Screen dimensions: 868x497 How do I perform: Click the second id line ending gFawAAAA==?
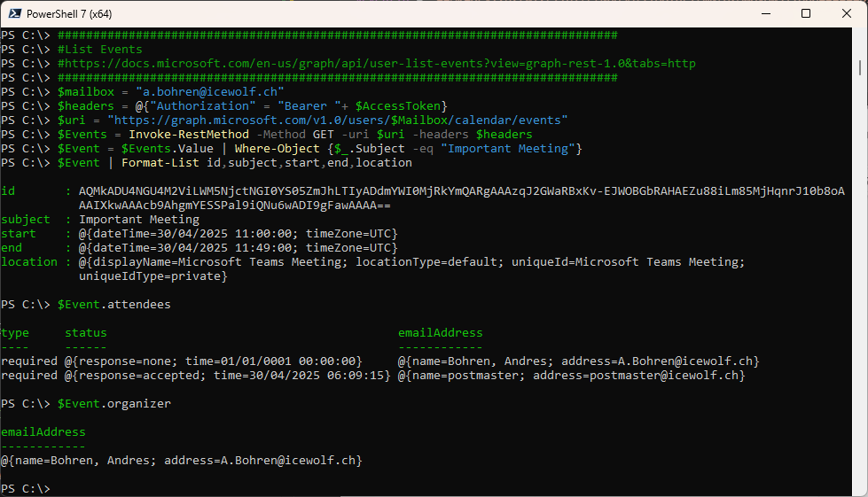pos(235,206)
